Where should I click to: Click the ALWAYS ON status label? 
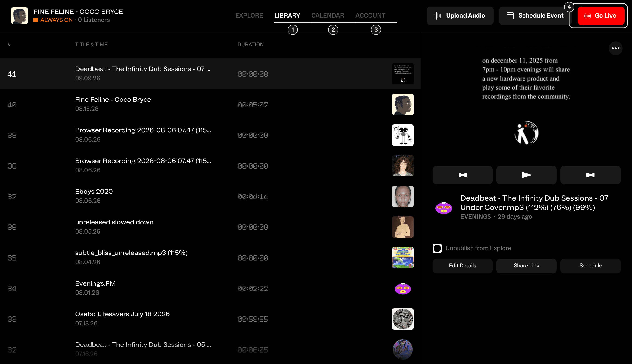(56, 20)
